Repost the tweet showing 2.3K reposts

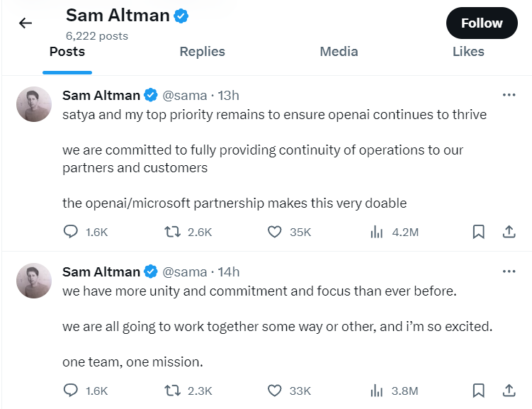pyautogui.click(x=172, y=391)
